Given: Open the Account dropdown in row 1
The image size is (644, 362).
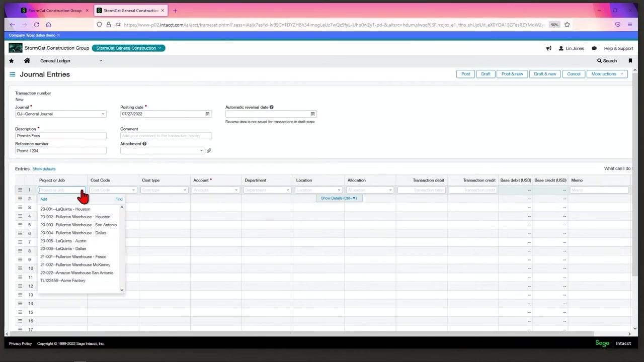Looking at the screenshot, I should 236,190.
